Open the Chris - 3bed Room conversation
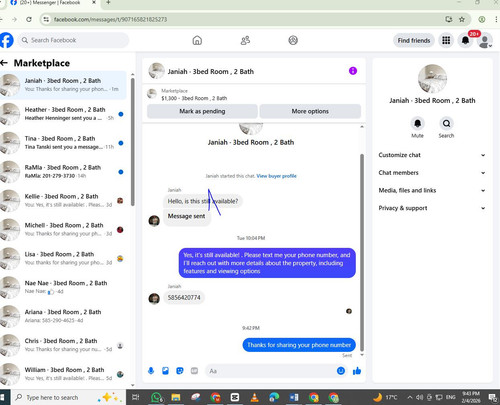Screen dimensions: 500x405 point(63,345)
